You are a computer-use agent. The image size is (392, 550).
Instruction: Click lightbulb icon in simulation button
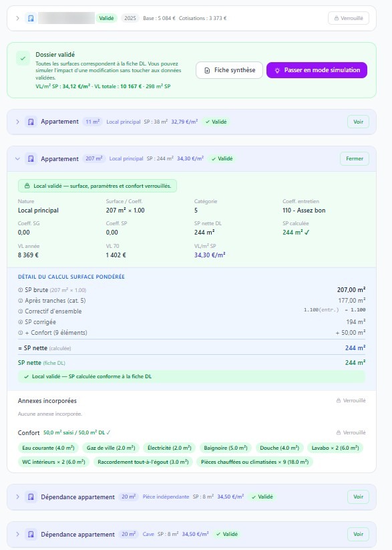pyautogui.click(x=277, y=70)
